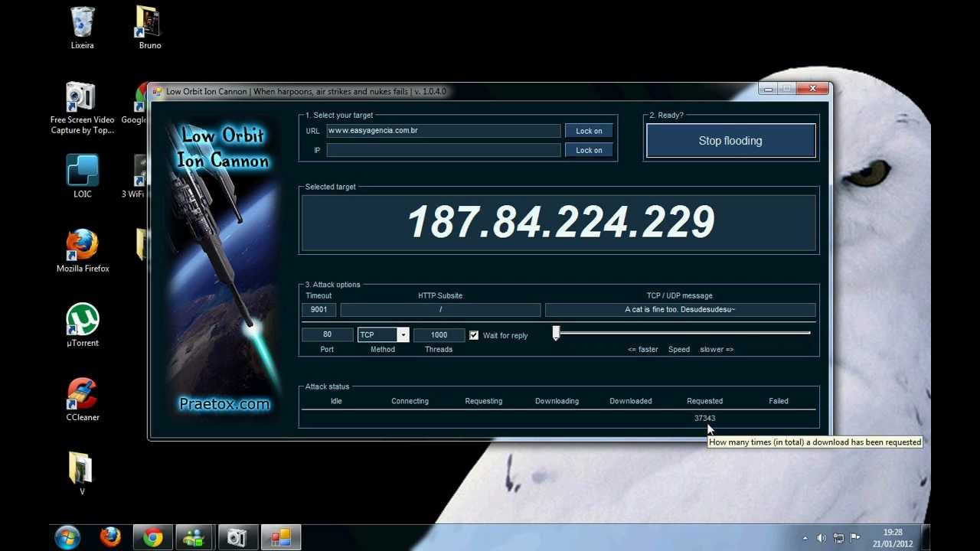Click the volume speaker tray icon

[822, 538]
